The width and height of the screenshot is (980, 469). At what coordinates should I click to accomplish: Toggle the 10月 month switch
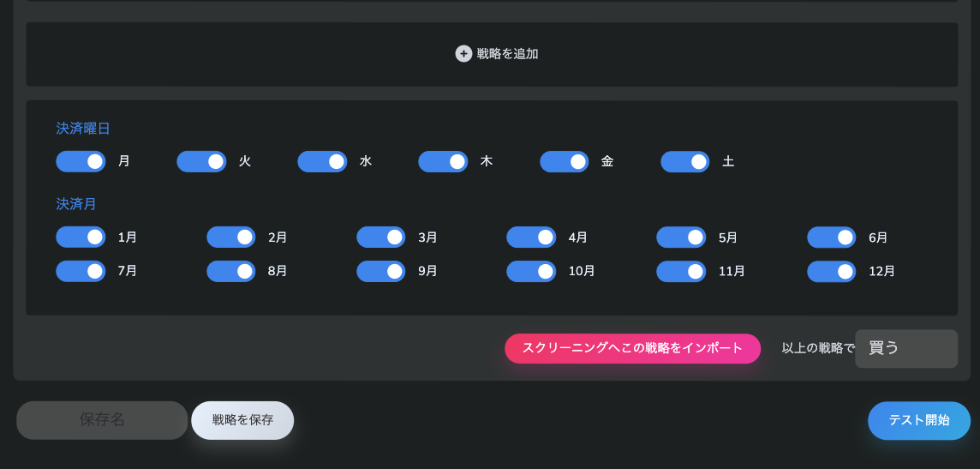[531, 272]
